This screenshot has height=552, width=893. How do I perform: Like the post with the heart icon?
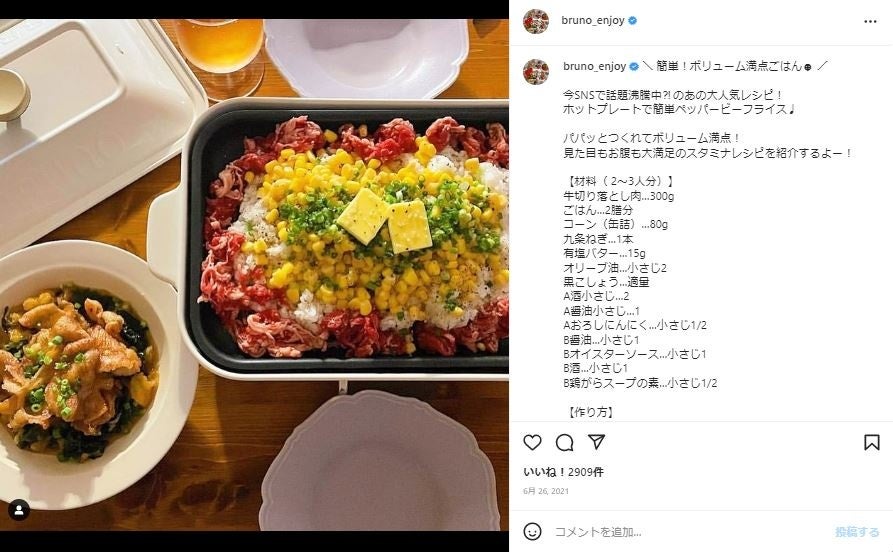[532, 443]
